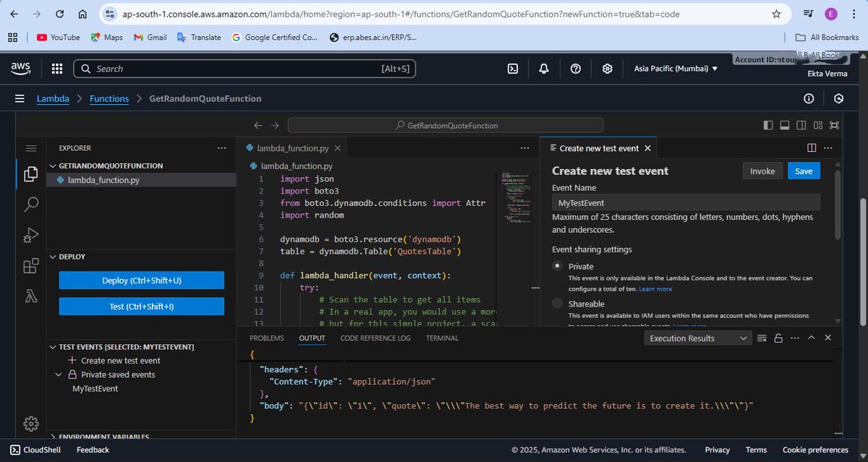Click Create new test event in sidebar

[121, 360]
